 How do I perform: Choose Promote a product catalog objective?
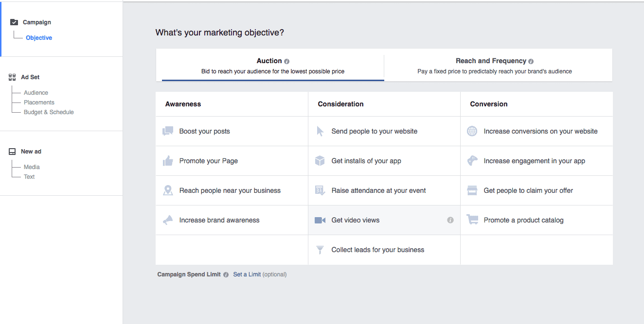click(x=537, y=220)
